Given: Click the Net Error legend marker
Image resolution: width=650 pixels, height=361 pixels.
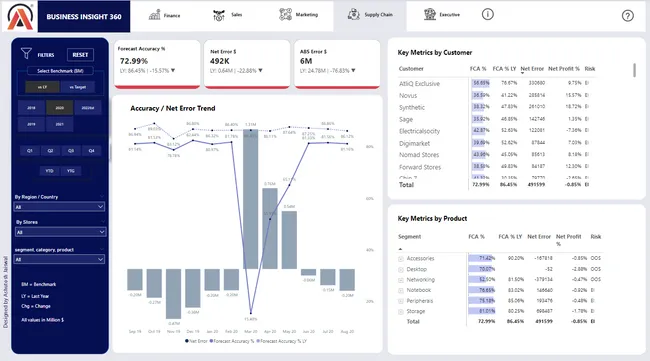Looking at the screenshot, I should pos(187,341).
